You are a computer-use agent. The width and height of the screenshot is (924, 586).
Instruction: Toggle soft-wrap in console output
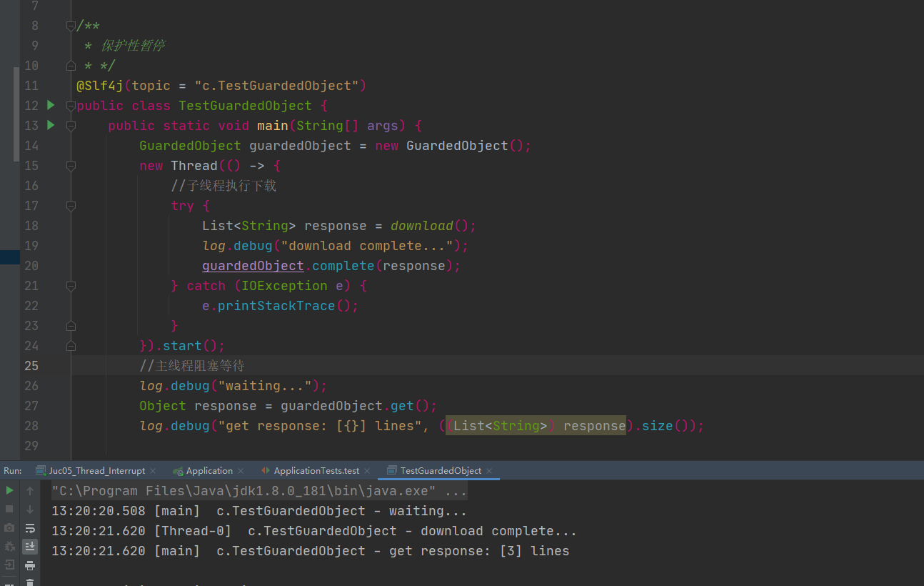pyautogui.click(x=30, y=528)
